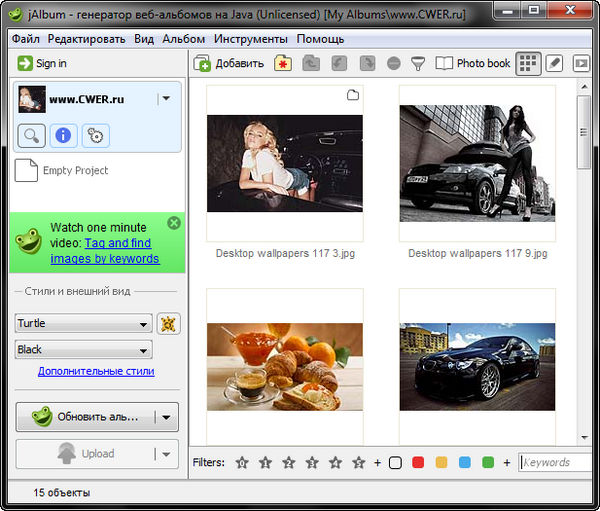
Task: Open the Black style dropdown
Action: tap(83, 350)
